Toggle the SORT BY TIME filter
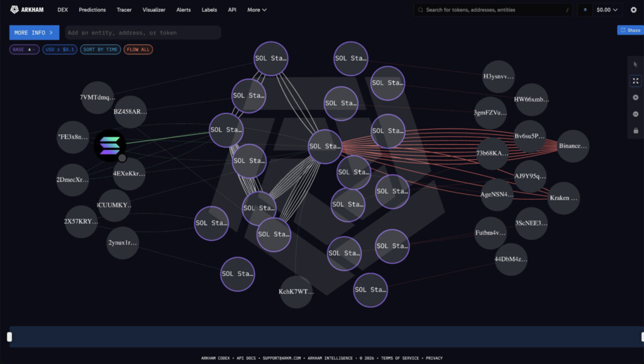The width and height of the screenshot is (644, 364). [100, 49]
